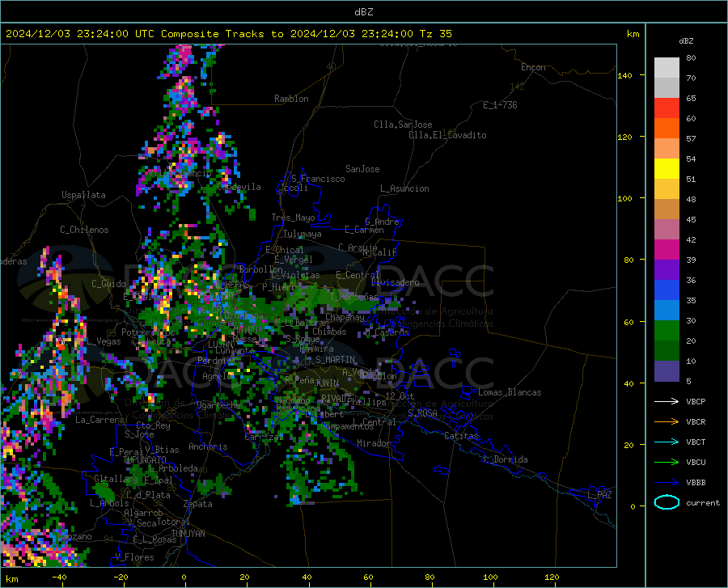Image resolution: width=728 pixels, height=588 pixels.
Task: Click the La_Carrera label
Action: pos(99,420)
